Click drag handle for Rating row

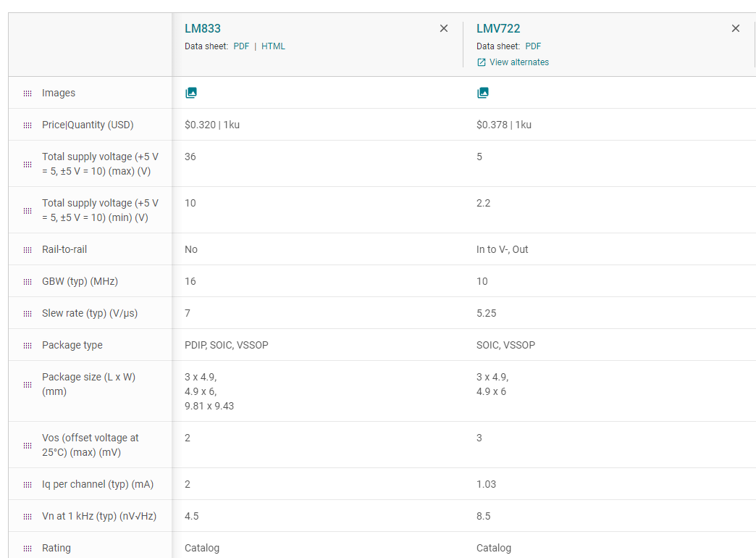[28, 548]
